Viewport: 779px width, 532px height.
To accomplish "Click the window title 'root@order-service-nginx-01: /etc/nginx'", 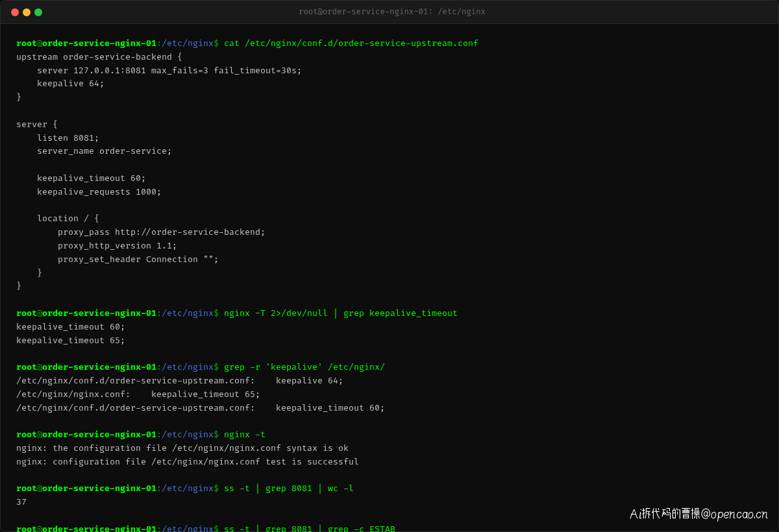I will [392, 12].
